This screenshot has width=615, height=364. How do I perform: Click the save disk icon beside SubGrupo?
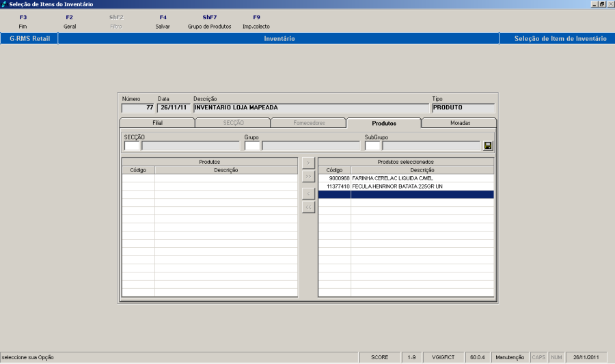(488, 146)
